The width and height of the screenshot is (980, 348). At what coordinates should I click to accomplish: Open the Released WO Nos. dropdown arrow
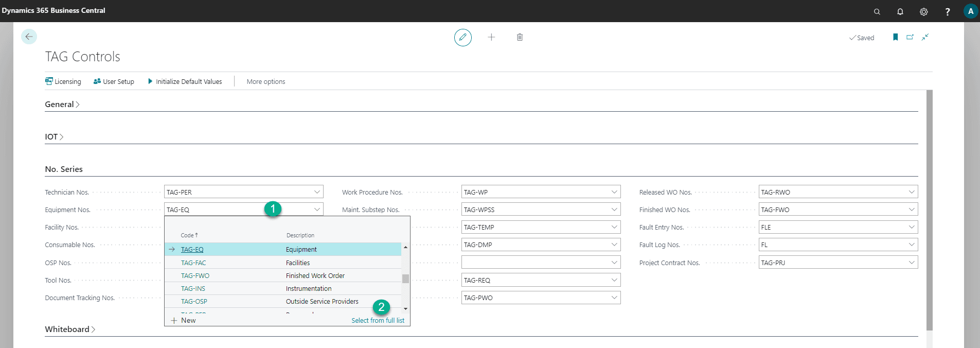point(912,192)
